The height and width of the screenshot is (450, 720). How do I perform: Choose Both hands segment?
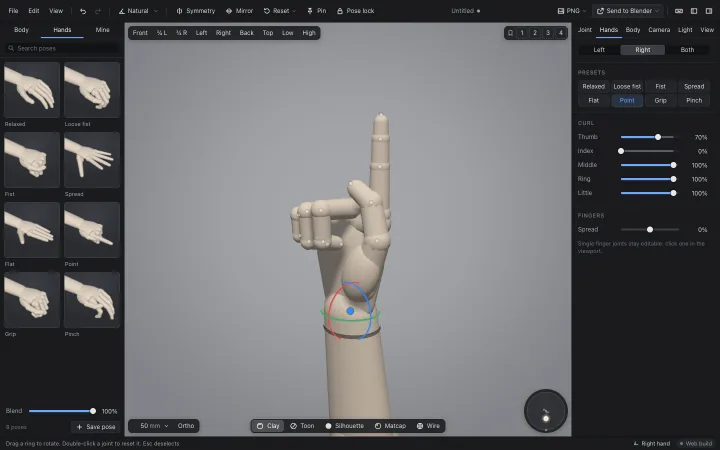(x=687, y=50)
